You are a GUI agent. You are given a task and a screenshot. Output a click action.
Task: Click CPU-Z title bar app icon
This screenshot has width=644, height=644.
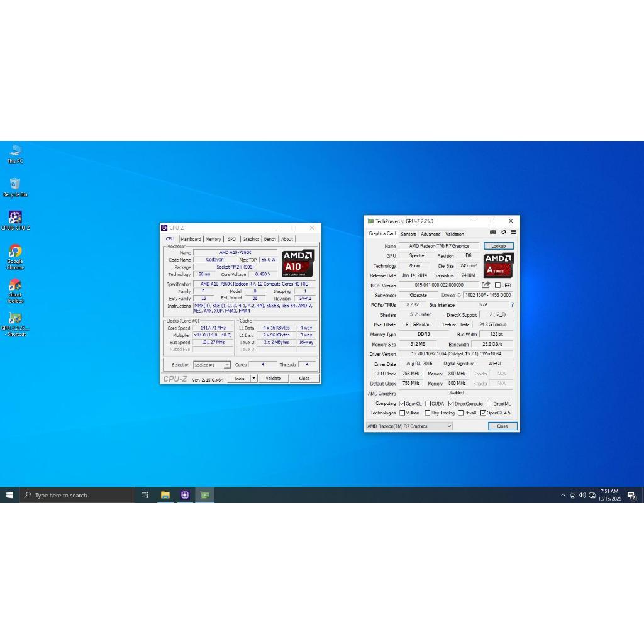[x=164, y=228]
